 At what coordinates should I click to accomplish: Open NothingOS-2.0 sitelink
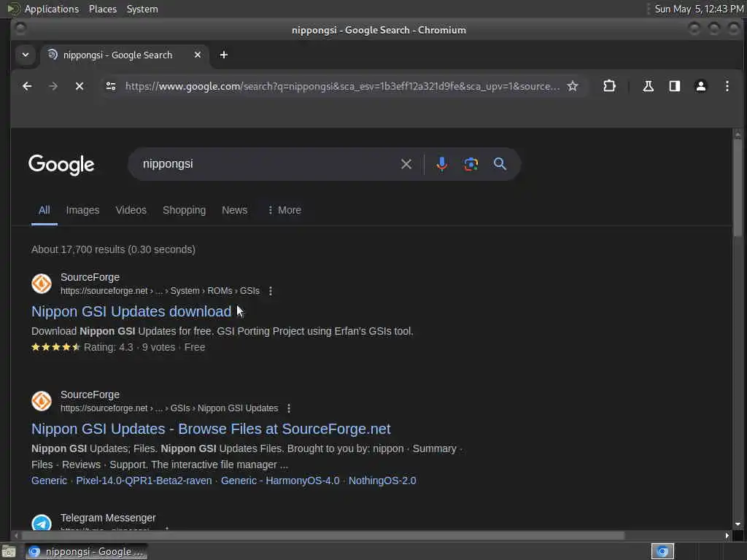pyautogui.click(x=382, y=481)
